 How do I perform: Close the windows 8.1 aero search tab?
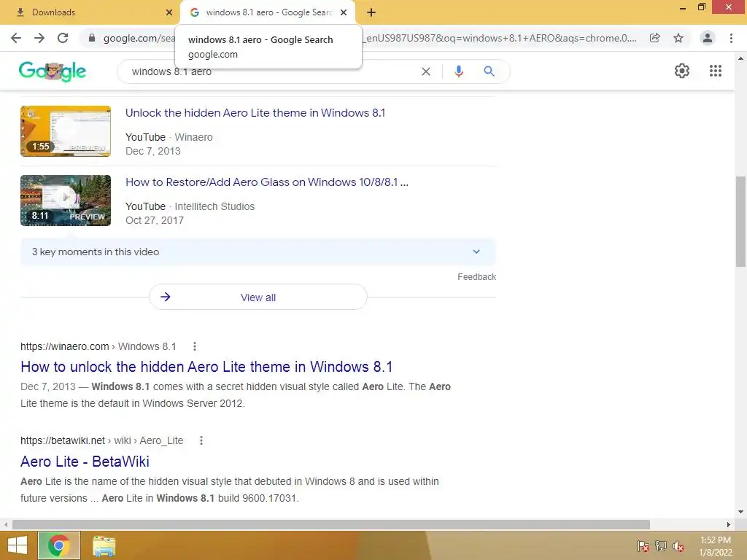(x=344, y=12)
